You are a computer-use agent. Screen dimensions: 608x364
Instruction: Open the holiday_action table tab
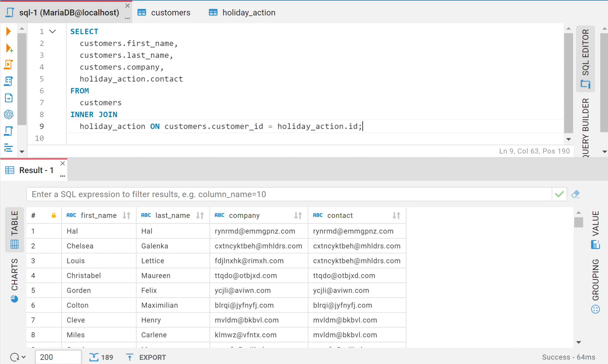coord(248,12)
